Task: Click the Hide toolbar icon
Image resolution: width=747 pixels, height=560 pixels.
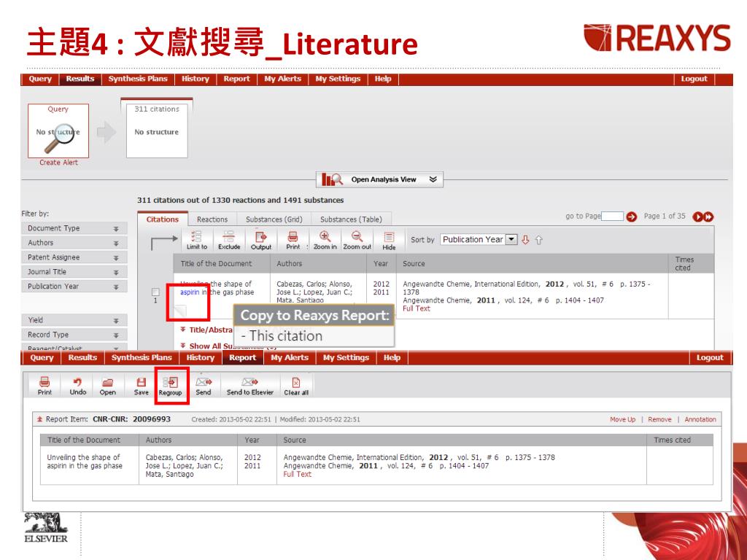Action: pos(389,239)
